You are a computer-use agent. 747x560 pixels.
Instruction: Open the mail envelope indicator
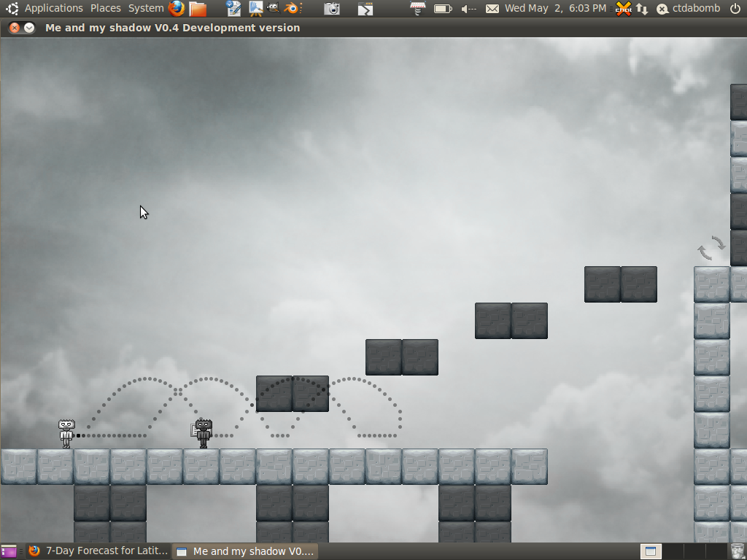[492, 9]
